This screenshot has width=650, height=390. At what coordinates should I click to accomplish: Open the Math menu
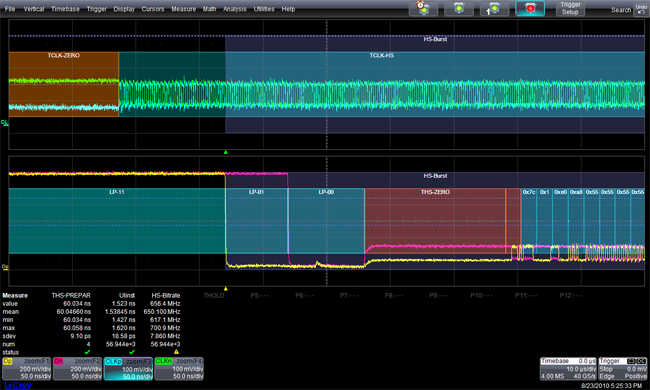coord(209,9)
